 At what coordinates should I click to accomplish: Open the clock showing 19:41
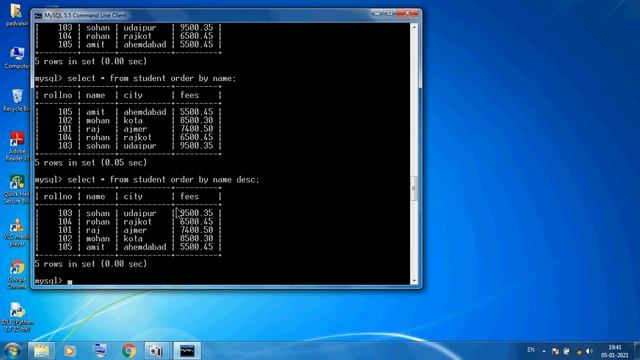tap(614, 351)
